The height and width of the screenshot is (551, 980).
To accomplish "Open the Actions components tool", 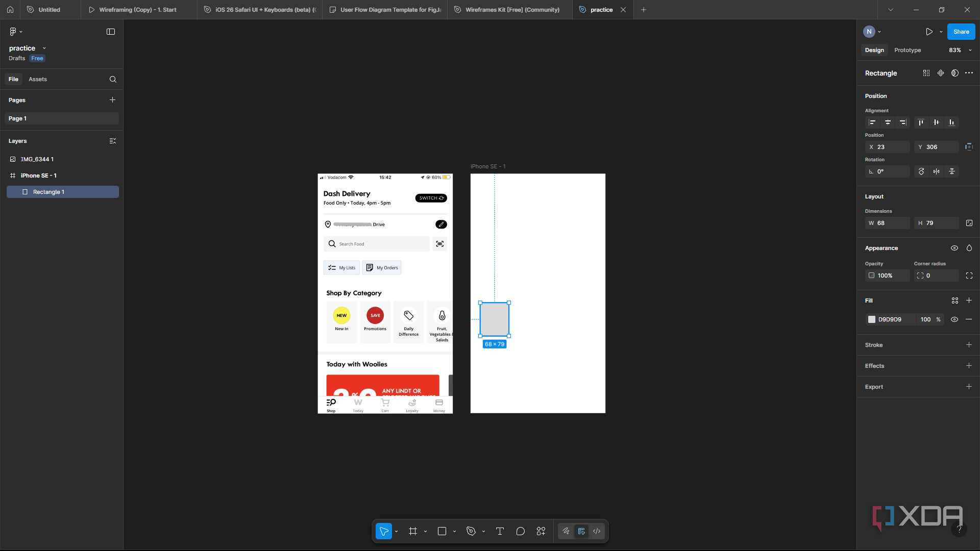I will 541,531.
